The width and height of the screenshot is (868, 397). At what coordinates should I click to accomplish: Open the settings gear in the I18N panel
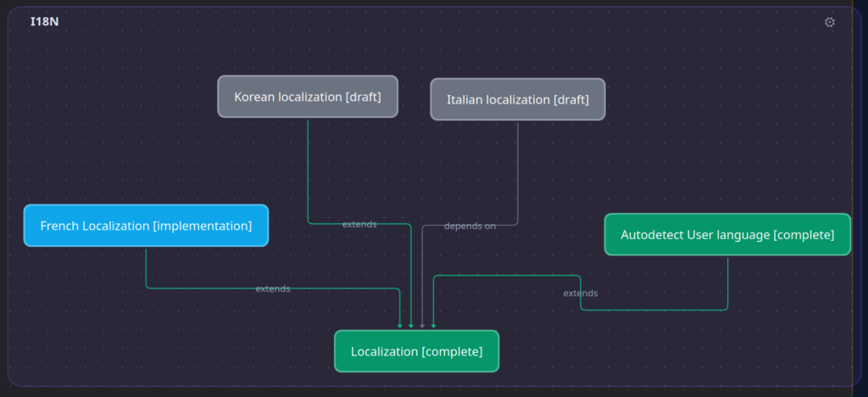[829, 22]
